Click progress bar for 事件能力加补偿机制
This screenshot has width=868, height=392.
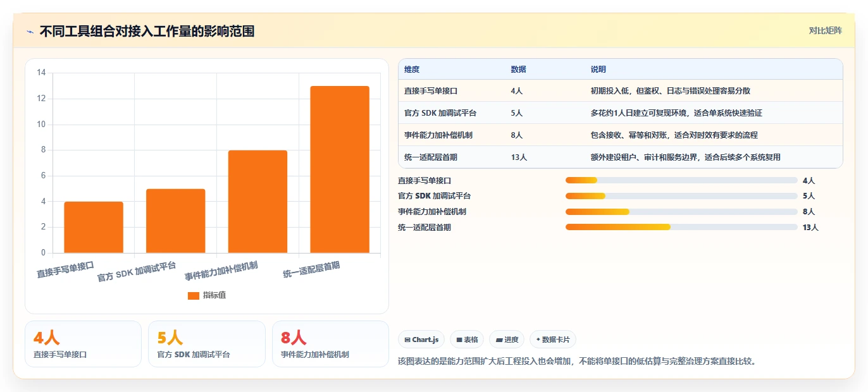[x=681, y=212]
